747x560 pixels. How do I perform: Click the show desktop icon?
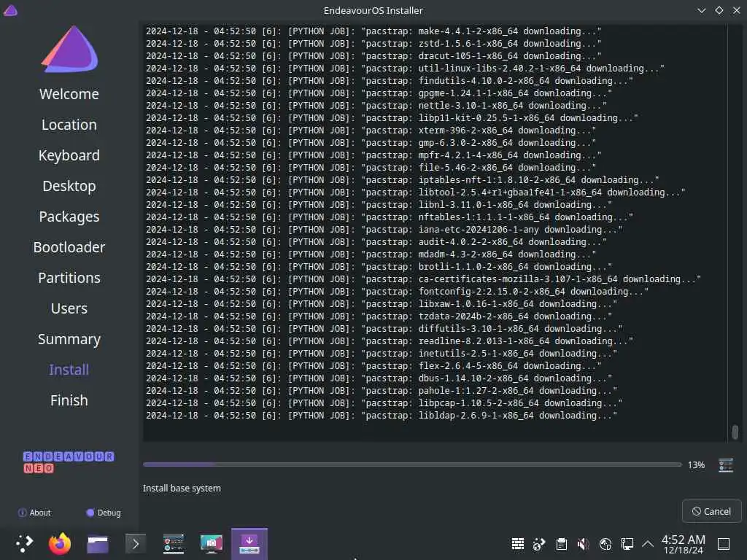[724, 544]
